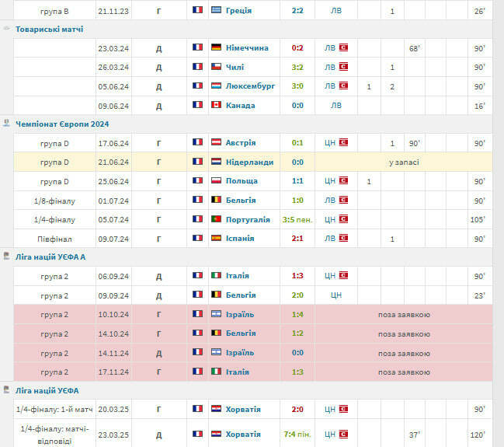The height and width of the screenshot is (447, 504).
Task: Open the Нідерланди team link
Action: click(x=249, y=162)
